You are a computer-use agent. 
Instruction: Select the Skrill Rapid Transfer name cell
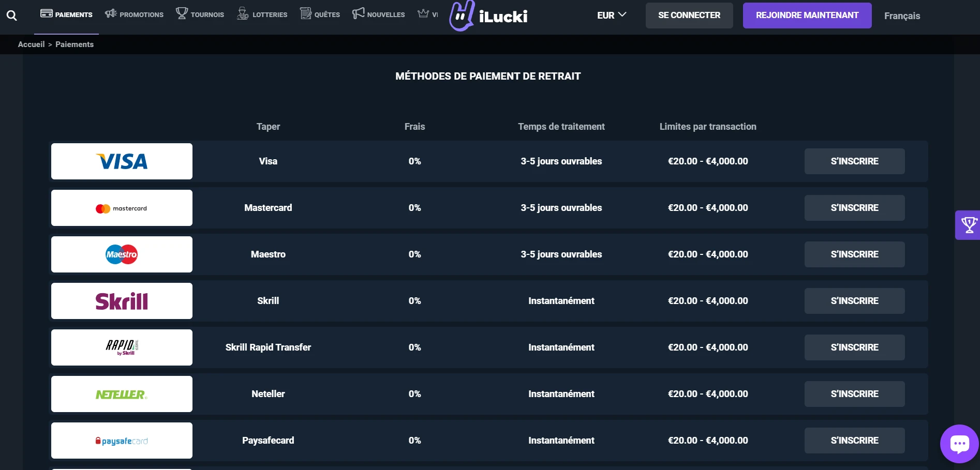pyautogui.click(x=268, y=347)
